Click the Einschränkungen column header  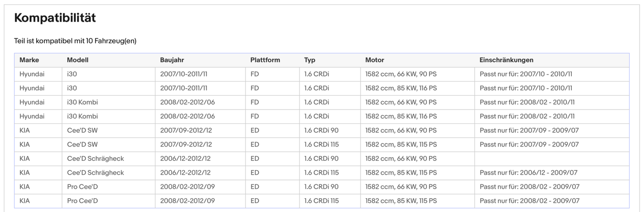pos(506,60)
